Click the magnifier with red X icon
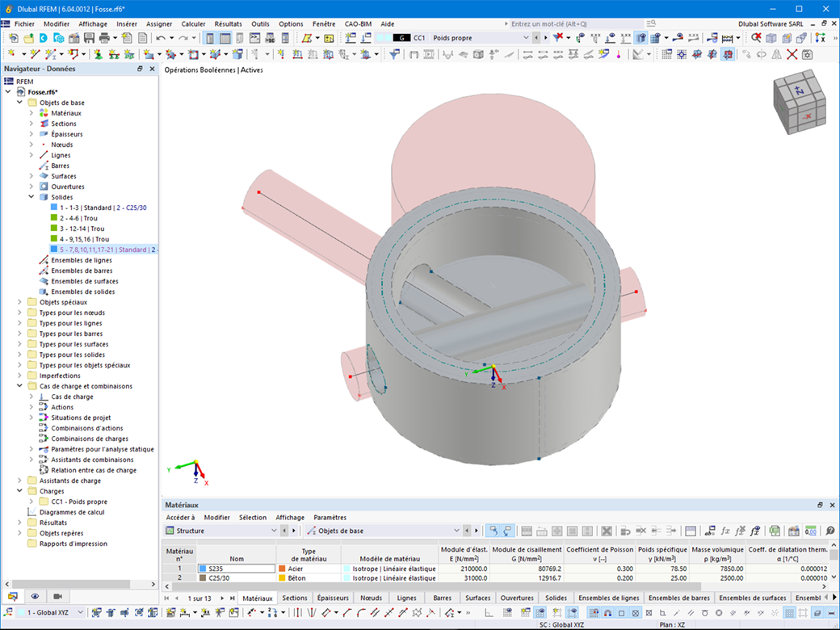 [756, 38]
